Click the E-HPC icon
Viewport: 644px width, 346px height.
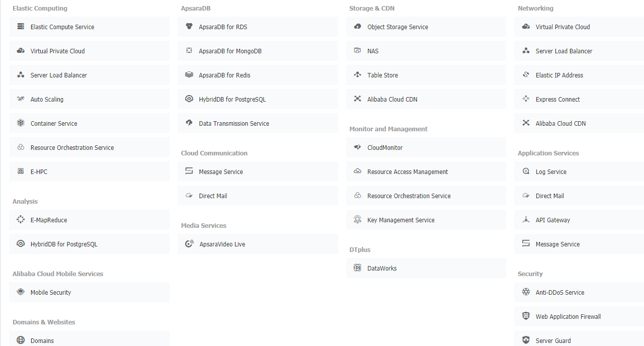click(21, 171)
